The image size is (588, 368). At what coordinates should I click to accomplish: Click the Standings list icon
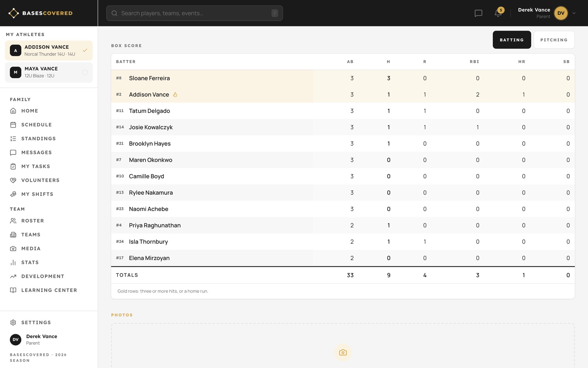point(13,139)
